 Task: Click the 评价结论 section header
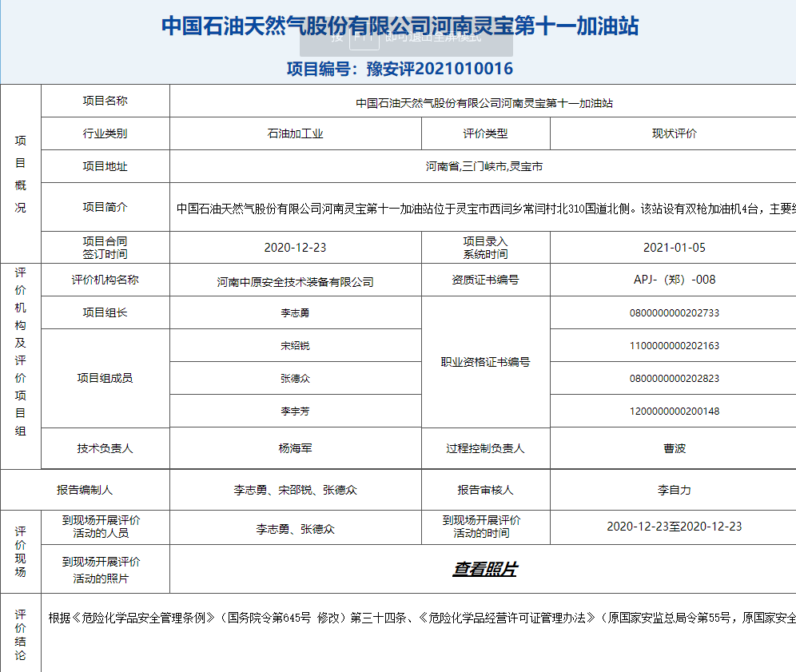click(20, 635)
